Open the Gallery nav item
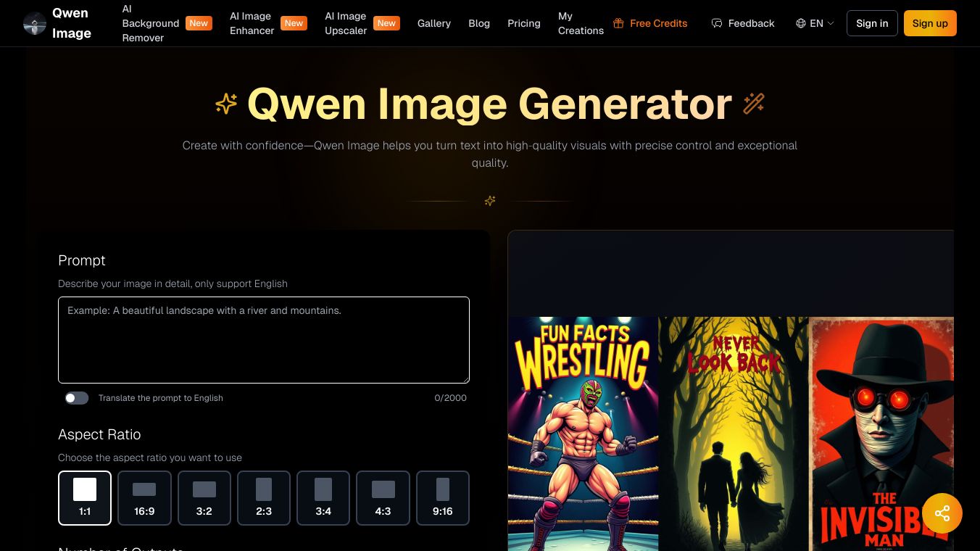 [434, 23]
